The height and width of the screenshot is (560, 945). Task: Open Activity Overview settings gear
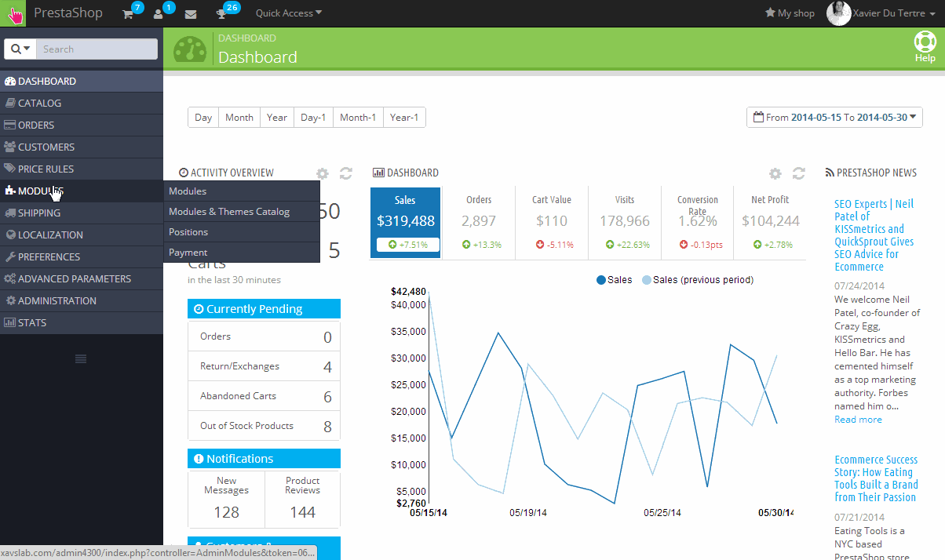click(322, 173)
